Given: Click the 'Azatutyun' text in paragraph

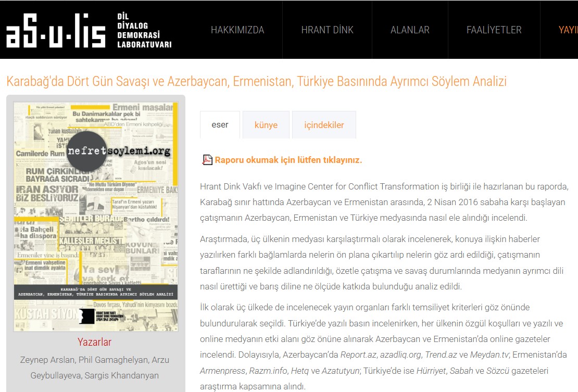Looking at the screenshot, I should (x=340, y=371).
